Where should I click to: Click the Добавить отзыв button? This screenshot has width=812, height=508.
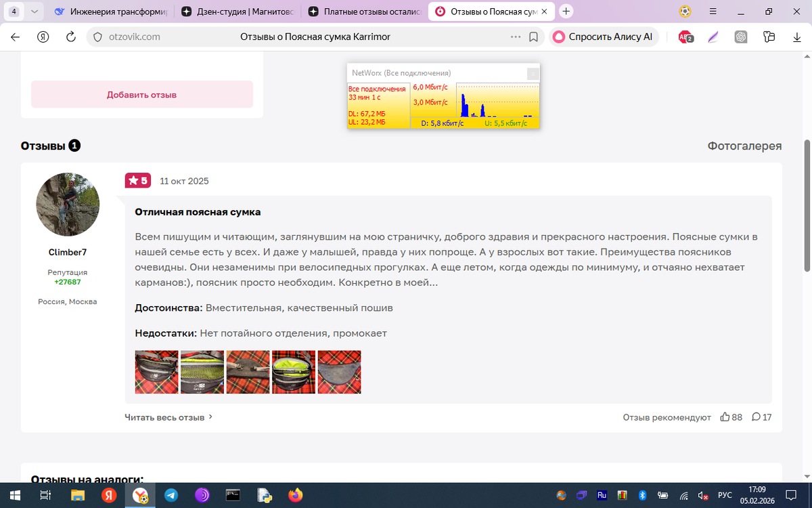point(141,94)
